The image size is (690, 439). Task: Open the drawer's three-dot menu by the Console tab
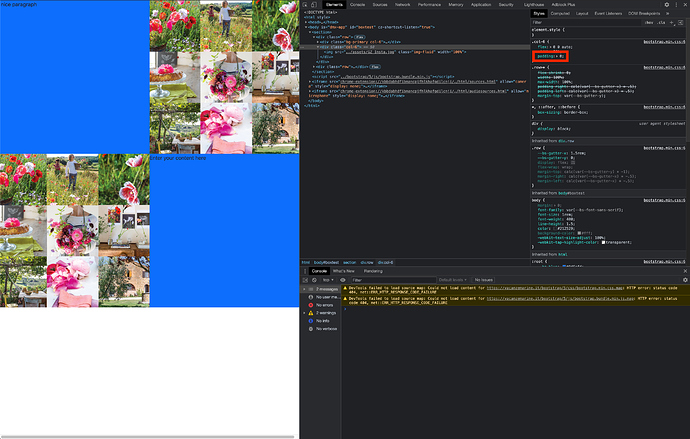coord(305,271)
